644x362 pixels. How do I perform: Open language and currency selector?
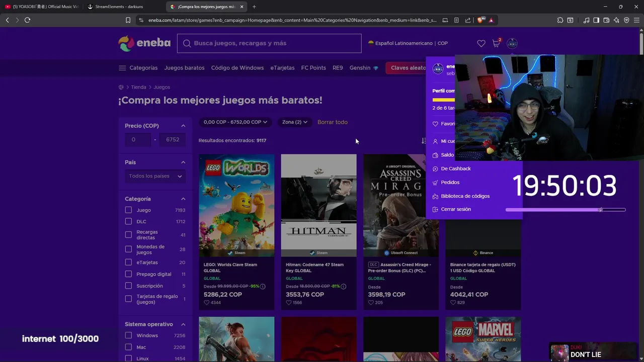(x=408, y=43)
